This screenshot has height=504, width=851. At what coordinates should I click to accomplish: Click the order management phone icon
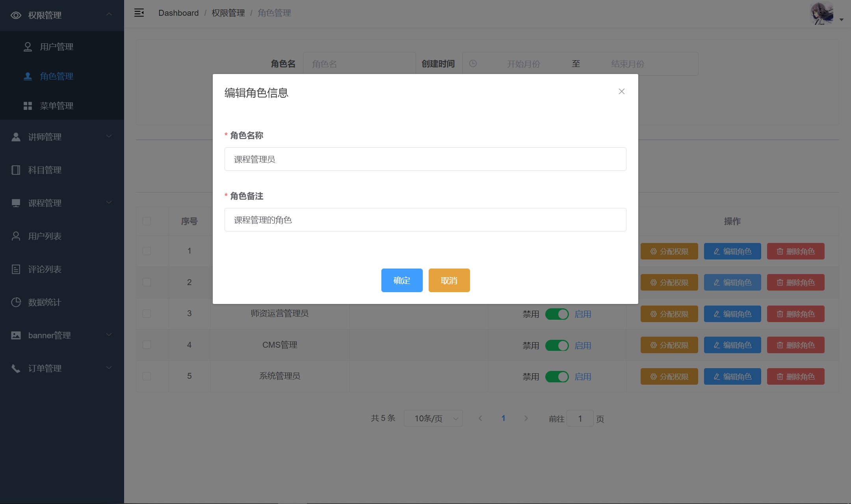pyautogui.click(x=16, y=368)
